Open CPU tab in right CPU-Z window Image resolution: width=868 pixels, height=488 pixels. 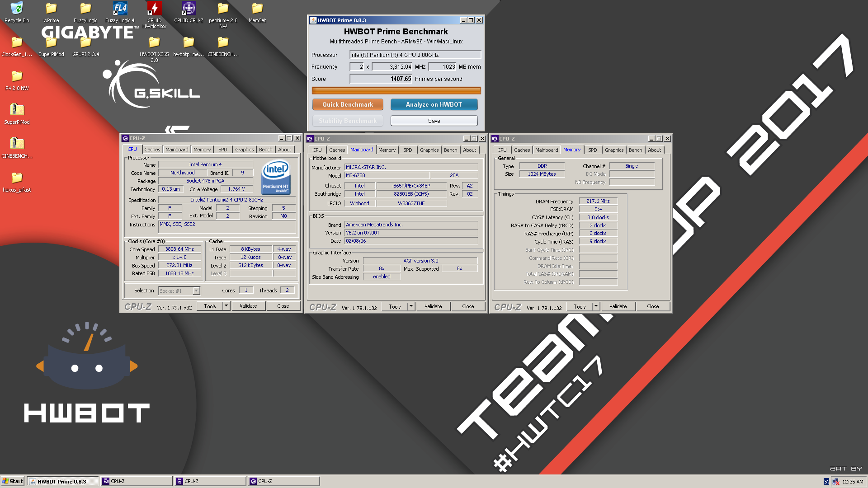coord(502,150)
